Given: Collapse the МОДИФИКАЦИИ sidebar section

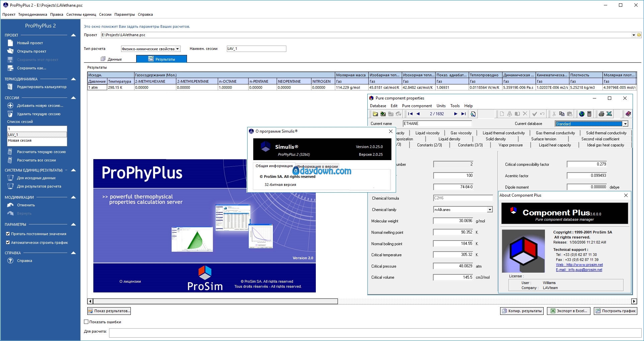Looking at the screenshot, I should (x=74, y=197).
